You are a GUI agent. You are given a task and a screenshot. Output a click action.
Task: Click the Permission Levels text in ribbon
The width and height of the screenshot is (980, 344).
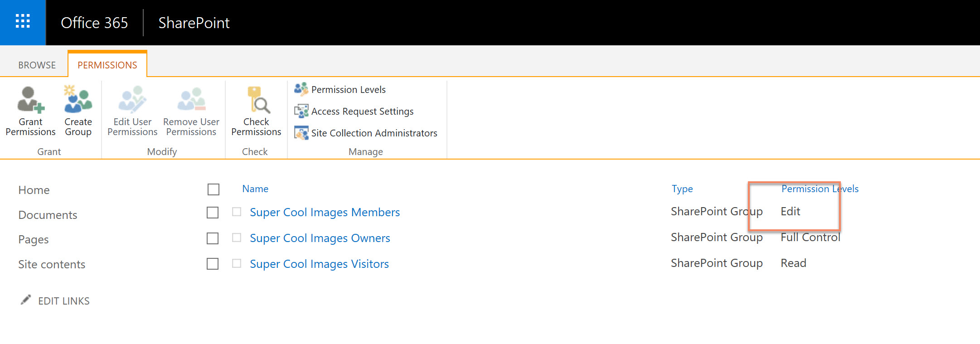[x=349, y=90]
